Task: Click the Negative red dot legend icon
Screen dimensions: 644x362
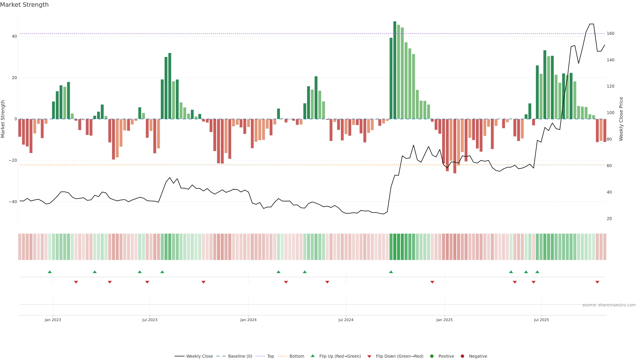Action: (462, 356)
